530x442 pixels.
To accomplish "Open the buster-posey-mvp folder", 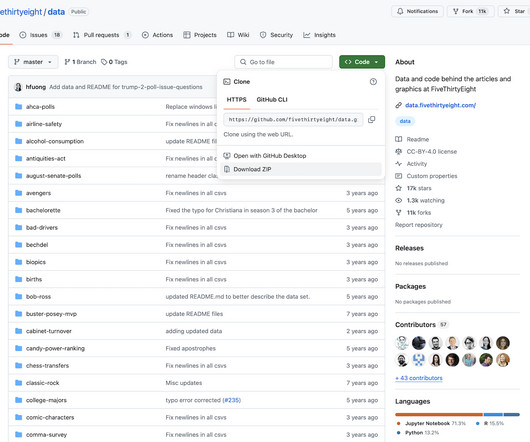I will 51,314.
